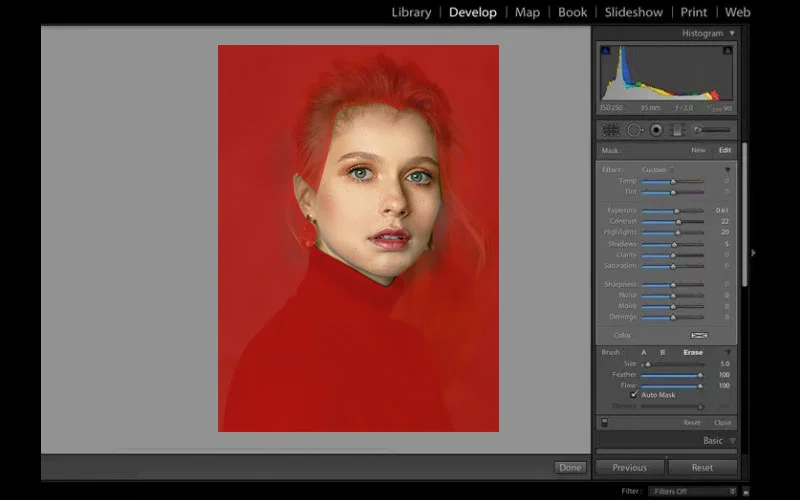Open the Color swatch picker
This screenshot has height=500, width=800.
point(699,335)
